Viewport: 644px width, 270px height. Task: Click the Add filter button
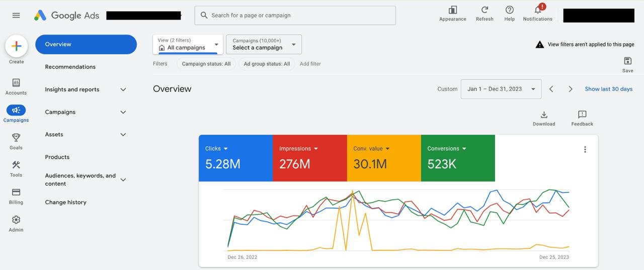(310, 64)
